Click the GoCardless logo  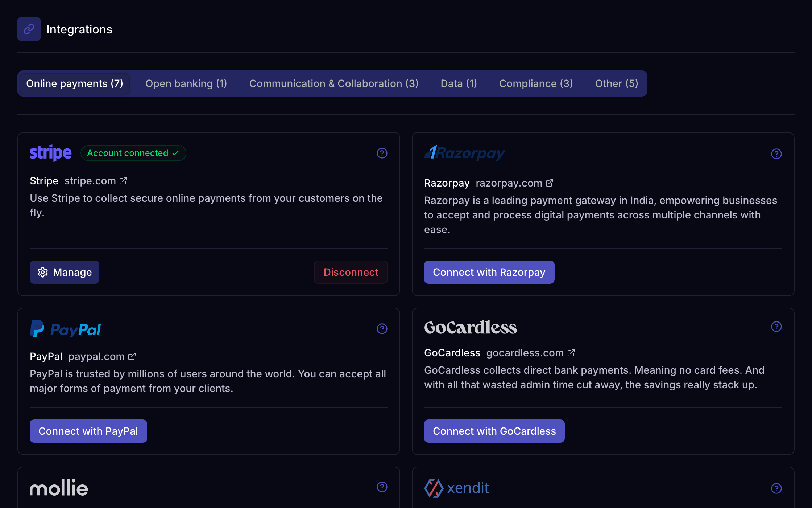click(x=471, y=327)
